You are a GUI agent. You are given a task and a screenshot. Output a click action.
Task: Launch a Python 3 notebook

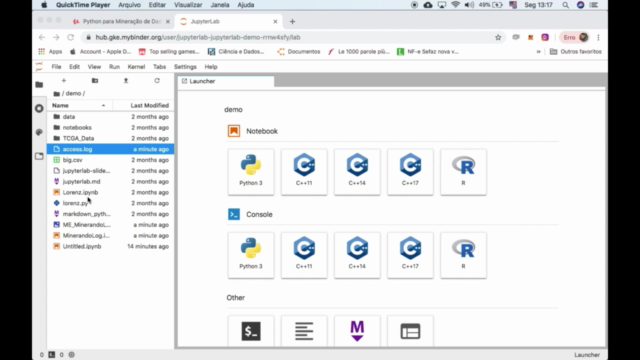pos(251,172)
